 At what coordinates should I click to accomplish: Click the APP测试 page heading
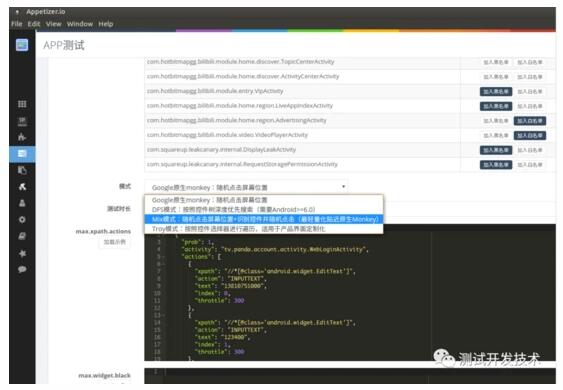tap(64, 45)
